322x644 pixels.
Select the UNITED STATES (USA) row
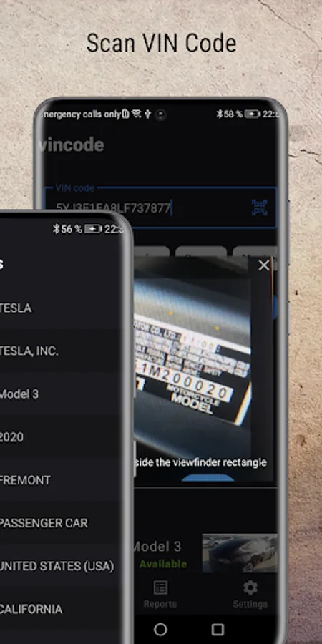61,566
